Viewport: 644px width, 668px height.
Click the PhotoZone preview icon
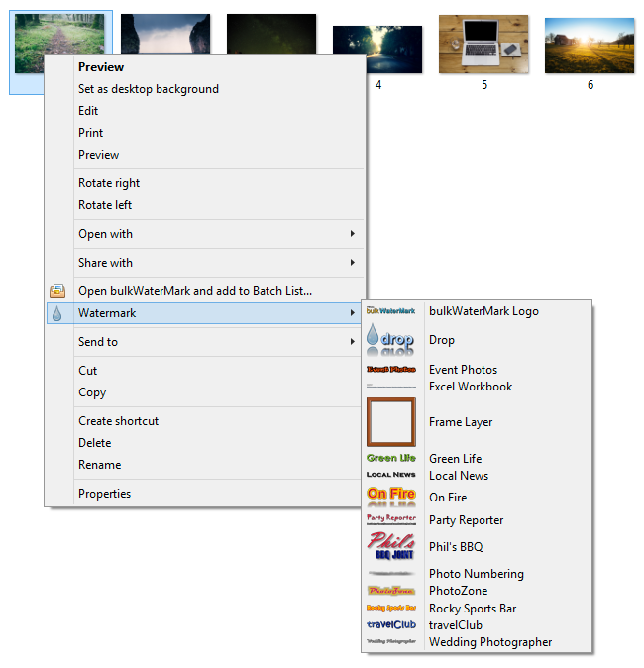point(391,591)
